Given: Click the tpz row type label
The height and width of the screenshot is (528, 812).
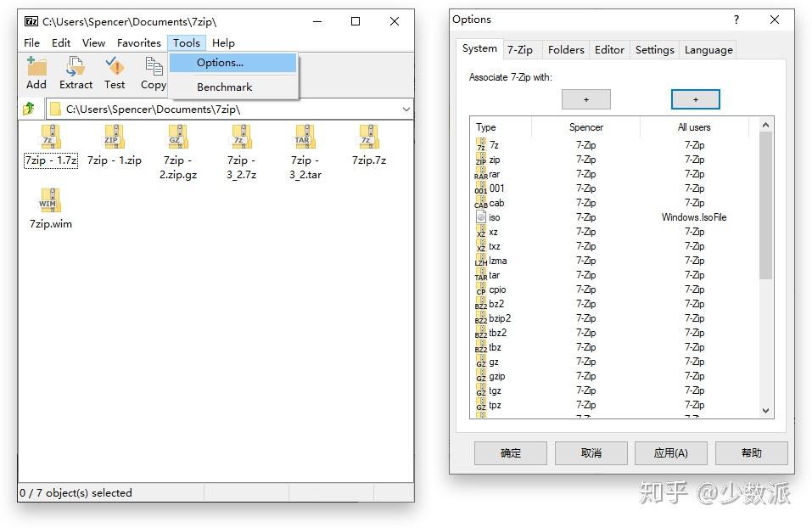Looking at the screenshot, I should (x=495, y=405).
